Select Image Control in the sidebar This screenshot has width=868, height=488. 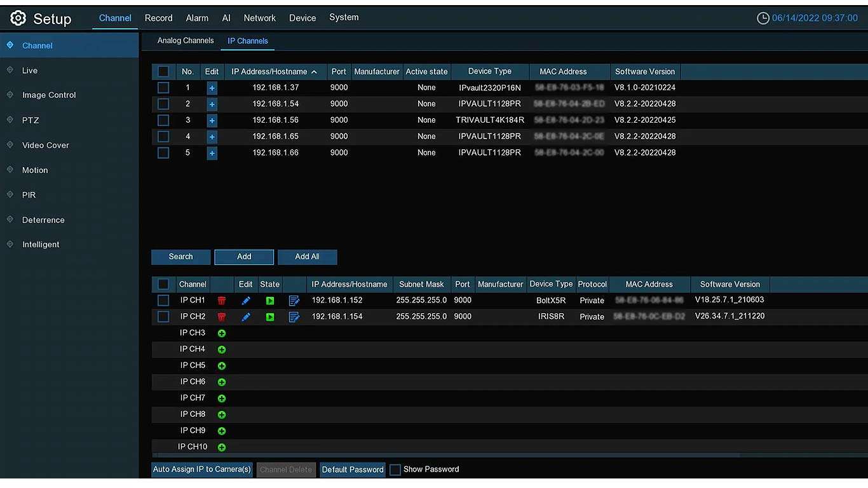[x=49, y=95]
